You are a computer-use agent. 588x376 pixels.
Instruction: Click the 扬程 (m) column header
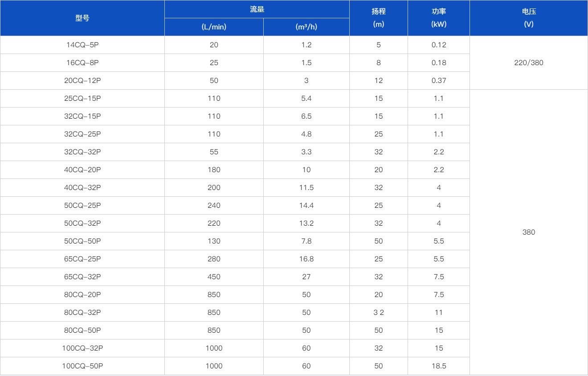378,18
